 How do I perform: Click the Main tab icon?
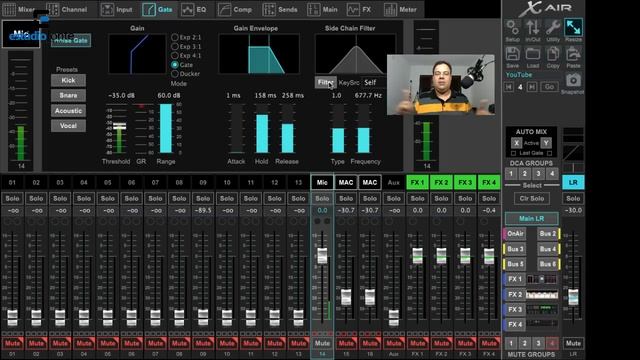click(313, 9)
